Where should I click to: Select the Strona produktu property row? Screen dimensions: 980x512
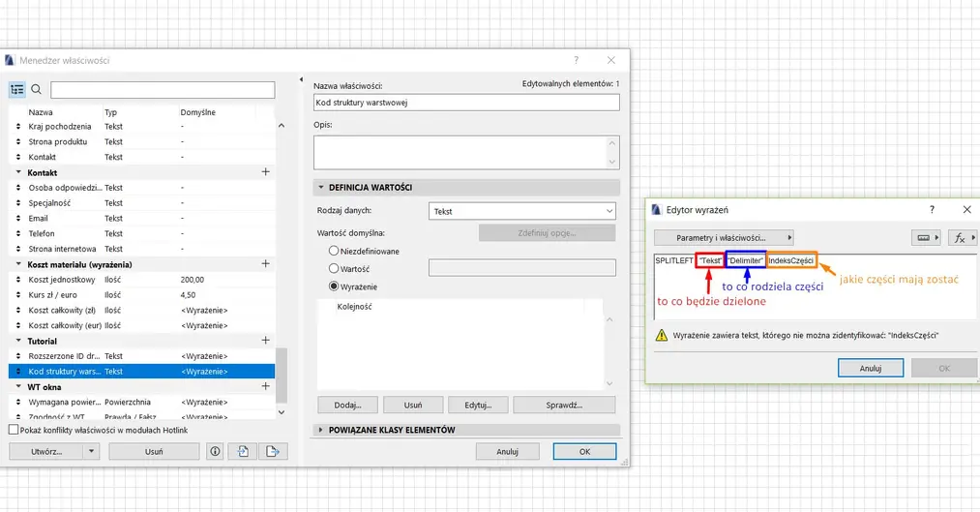point(142,142)
